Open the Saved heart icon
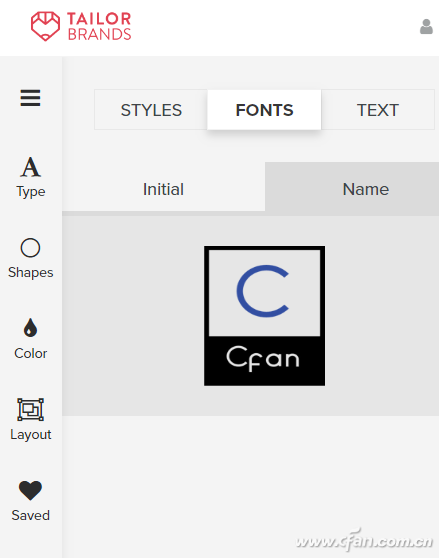The image size is (439, 558). [30, 490]
